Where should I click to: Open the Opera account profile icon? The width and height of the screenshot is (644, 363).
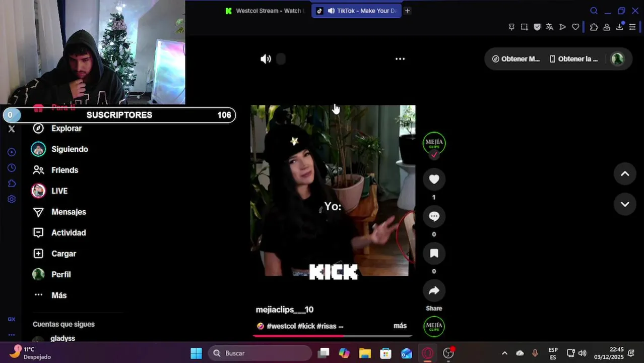coord(607,27)
